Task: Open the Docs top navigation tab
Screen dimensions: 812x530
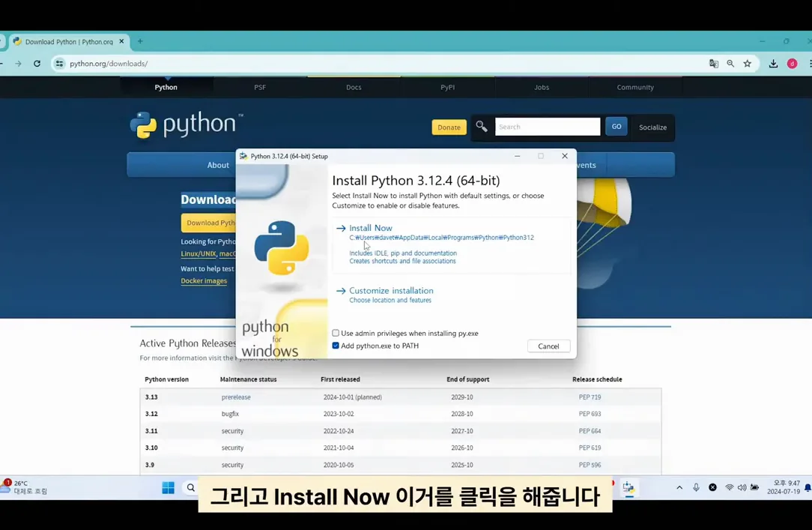Action: point(354,87)
